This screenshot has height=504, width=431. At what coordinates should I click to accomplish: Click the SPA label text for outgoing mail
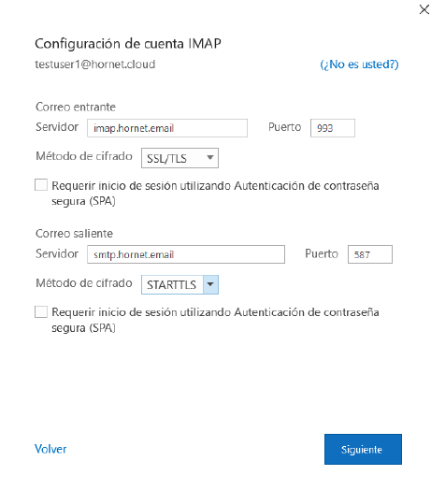tap(215, 320)
